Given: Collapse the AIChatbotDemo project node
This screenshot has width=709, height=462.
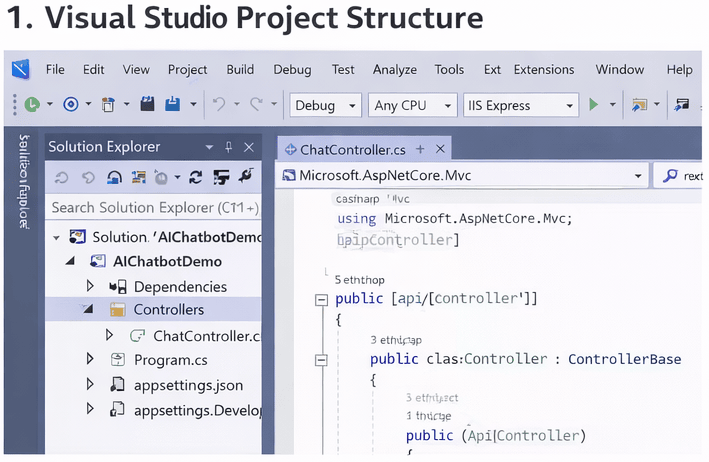Looking at the screenshot, I should 70,261.
